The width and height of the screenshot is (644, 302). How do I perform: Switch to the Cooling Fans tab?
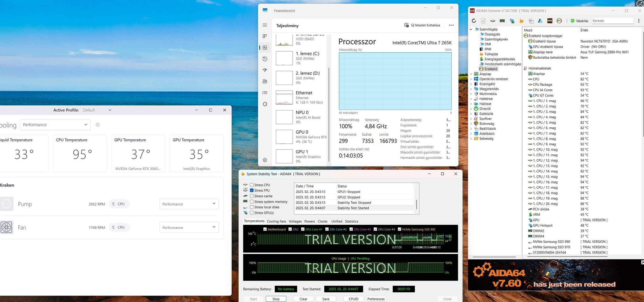click(277, 221)
